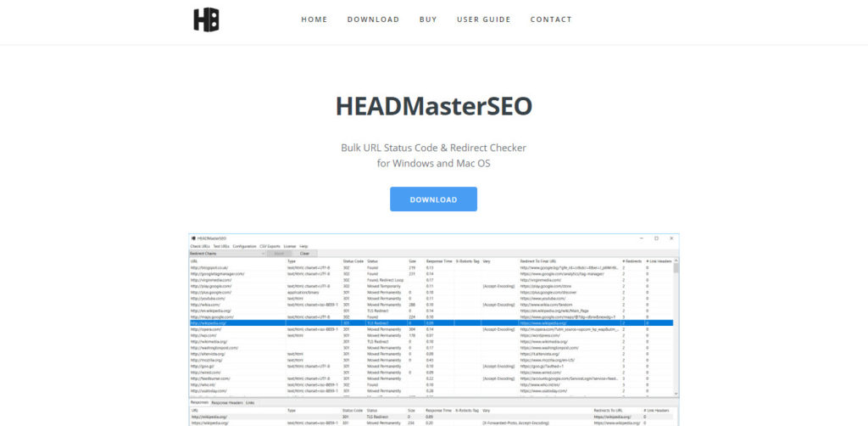This screenshot has width=868, height=426.
Task: Open the BUY page link
Action: point(428,20)
